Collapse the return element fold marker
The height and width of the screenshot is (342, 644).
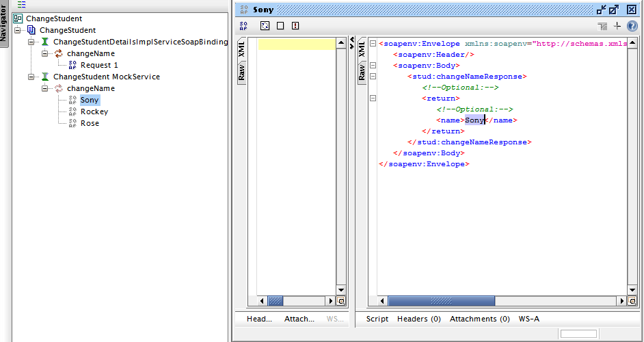[x=373, y=98]
